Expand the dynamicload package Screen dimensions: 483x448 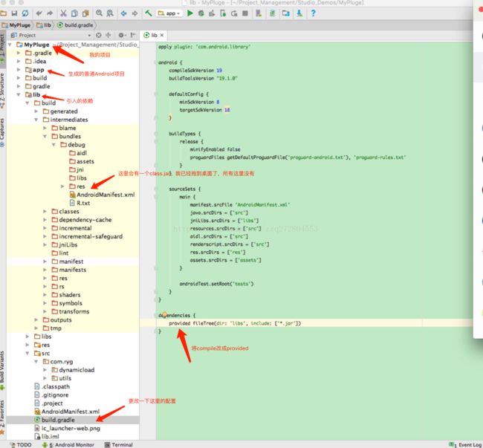pos(45,370)
